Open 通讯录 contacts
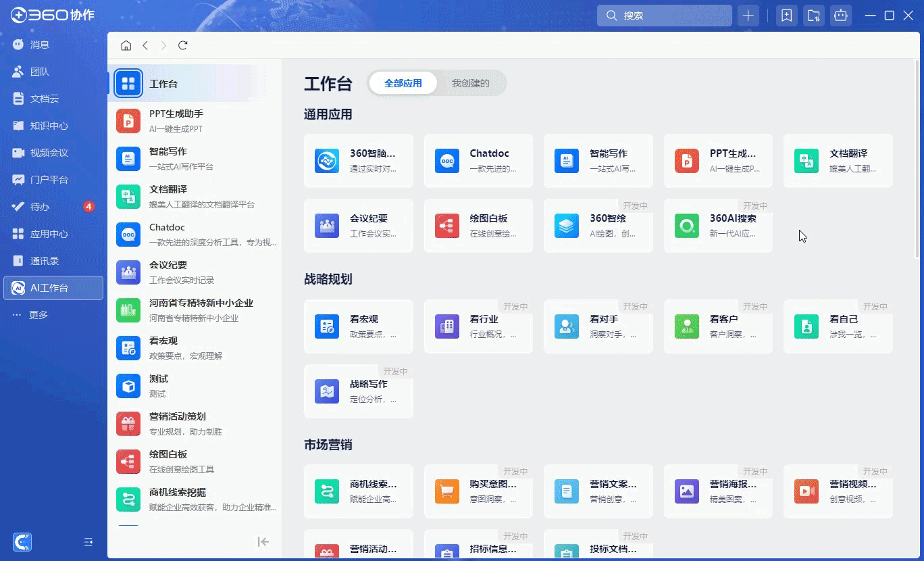 click(x=53, y=261)
